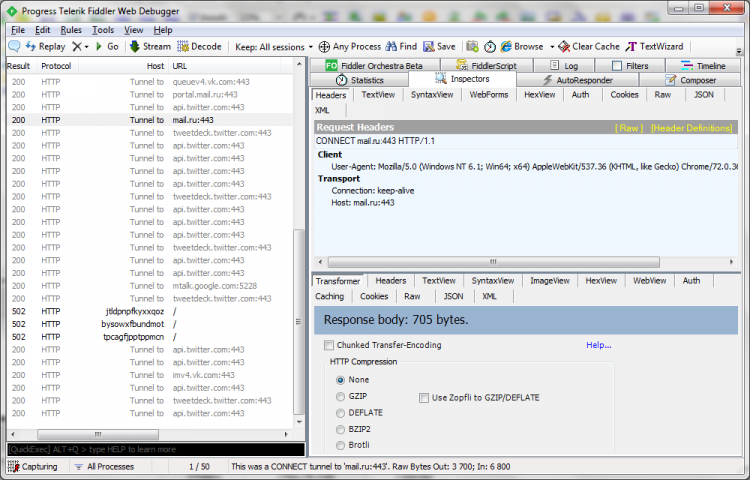Screen dimensions: 750x480
Task: Replay the selected session
Action: point(45,46)
